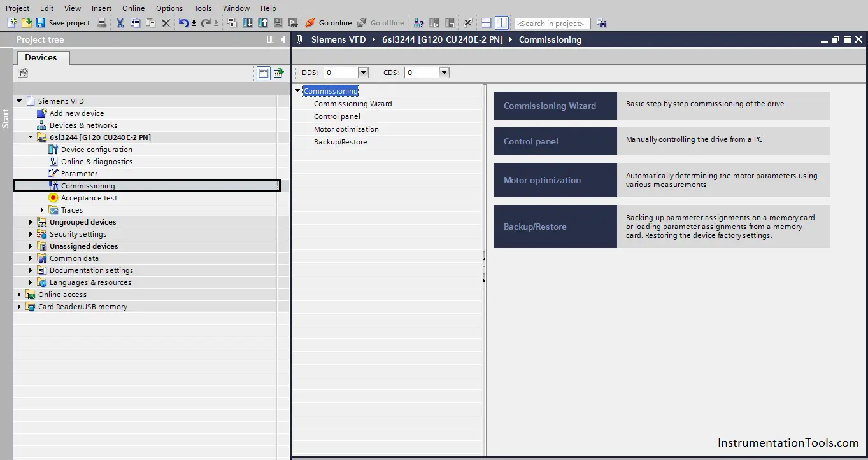Click the Split editor horizontally icon
Screen dimensions: 868x460
point(486,23)
